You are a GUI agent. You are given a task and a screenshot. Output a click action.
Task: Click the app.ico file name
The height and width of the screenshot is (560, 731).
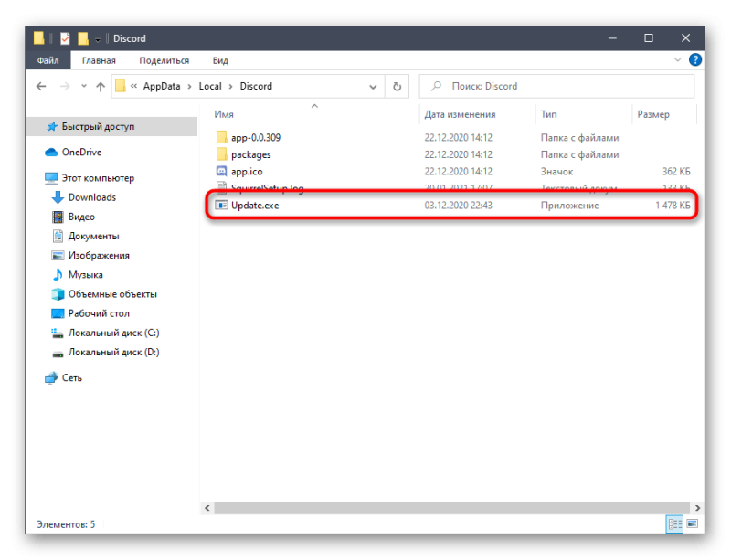[247, 172]
